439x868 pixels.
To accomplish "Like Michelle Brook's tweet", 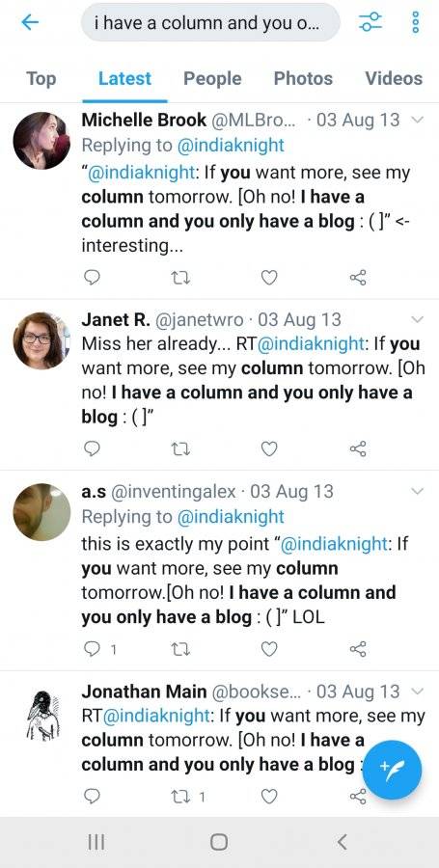I will 269,277.
